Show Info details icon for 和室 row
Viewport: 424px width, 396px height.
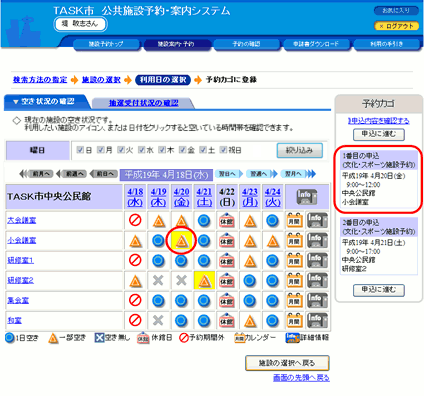[x=316, y=321]
